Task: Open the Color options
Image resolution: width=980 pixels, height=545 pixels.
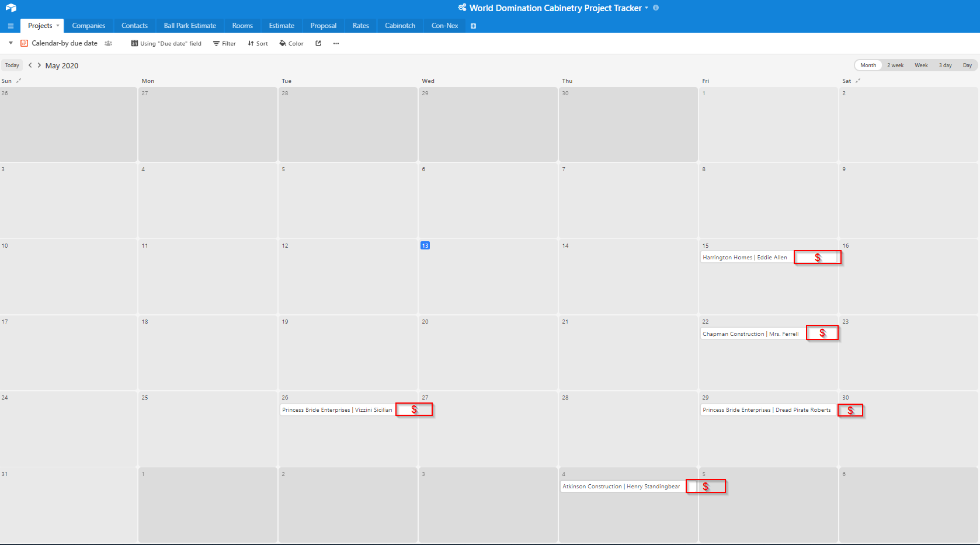Action: (x=291, y=43)
